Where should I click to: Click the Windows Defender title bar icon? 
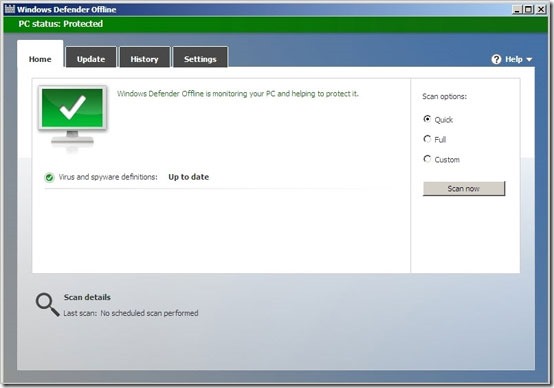click(10, 8)
